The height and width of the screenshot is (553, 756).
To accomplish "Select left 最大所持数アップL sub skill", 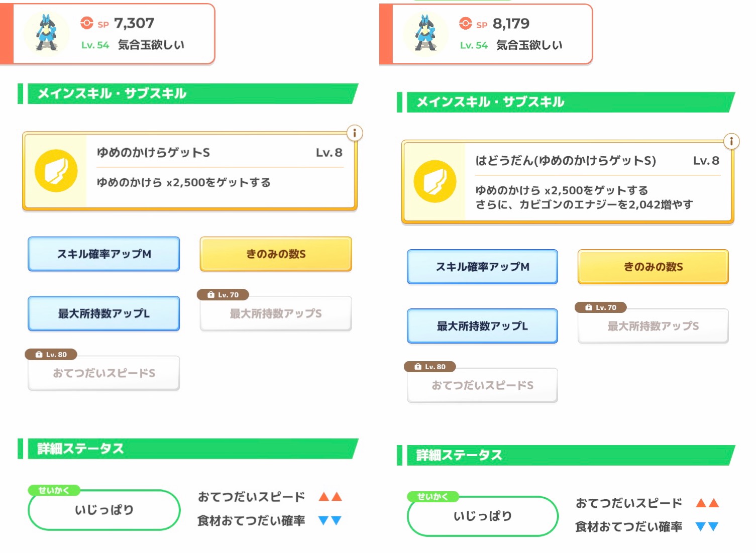I will click(104, 313).
